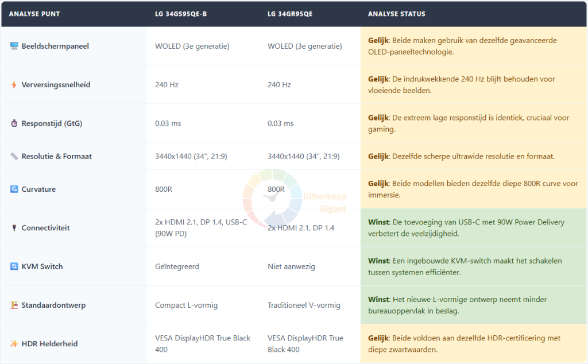
Task: Click the Curvature row label
Action: tap(38, 189)
